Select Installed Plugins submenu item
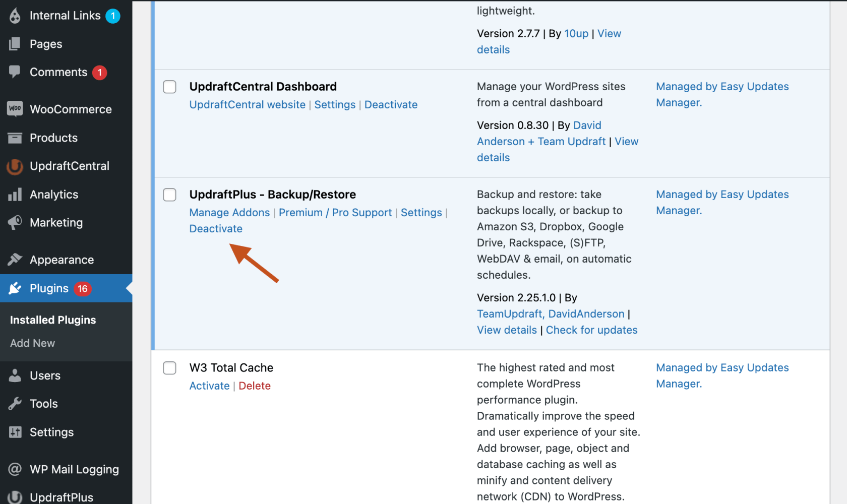 [x=52, y=320]
